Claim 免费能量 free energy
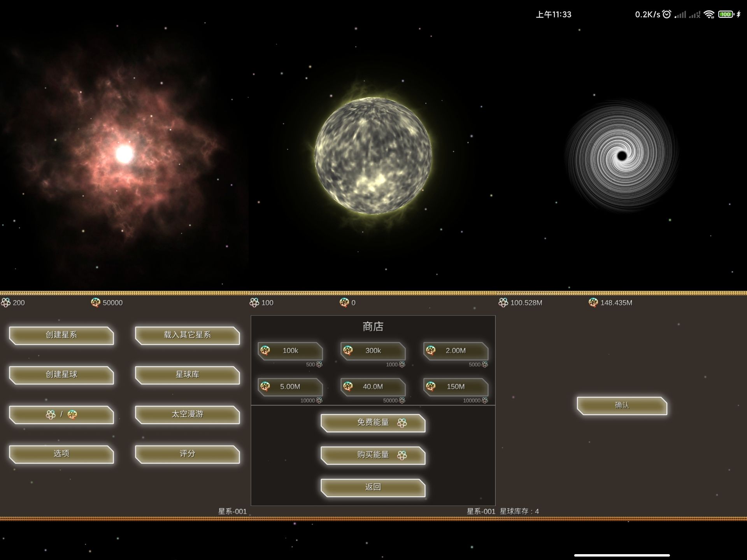The image size is (747, 560). pyautogui.click(x=373, y=423)
